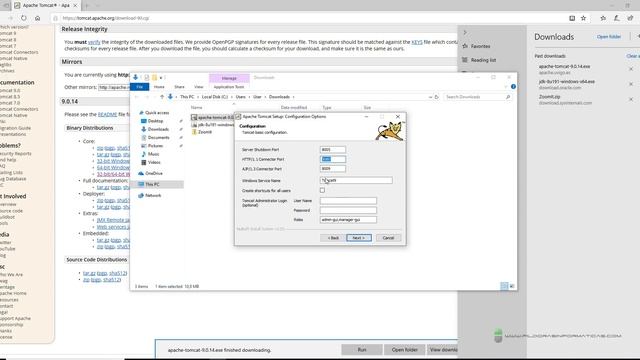Click the search magnifier icon in Explorer

pyautogui.click(x=508, y=97)
